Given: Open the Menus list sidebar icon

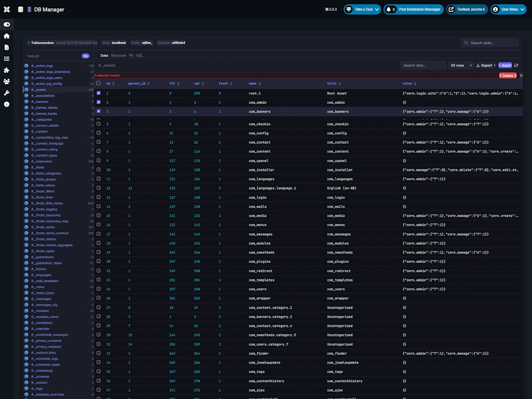Looking at the screenshot, I should click(6, 59).
